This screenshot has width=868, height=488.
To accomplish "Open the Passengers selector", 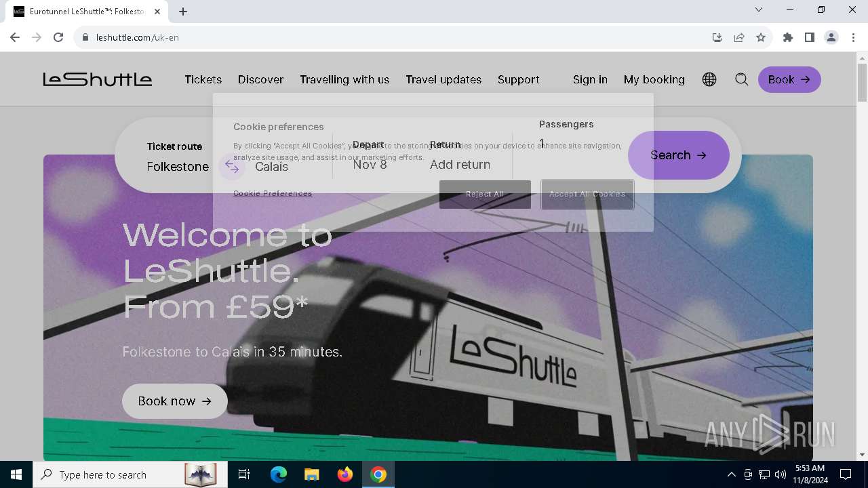I will point(566,134).
